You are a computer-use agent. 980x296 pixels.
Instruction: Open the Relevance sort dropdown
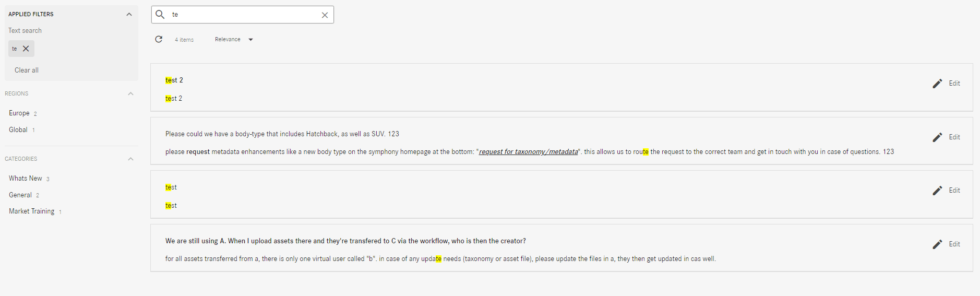point(234,40)
